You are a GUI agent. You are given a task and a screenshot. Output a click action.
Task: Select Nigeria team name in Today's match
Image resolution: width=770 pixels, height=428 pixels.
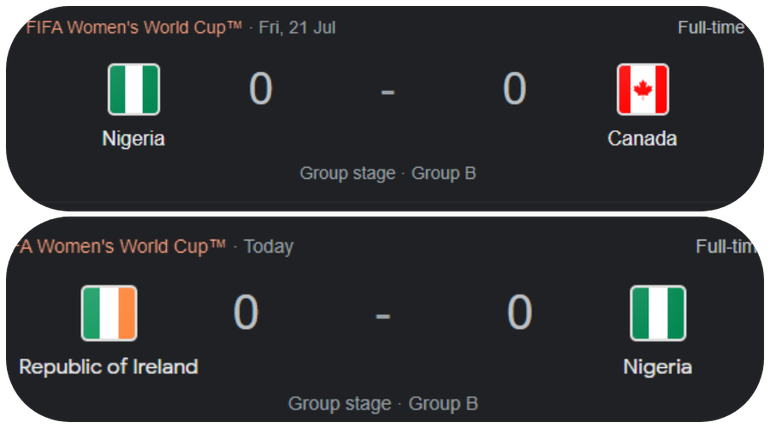[657, 367]
